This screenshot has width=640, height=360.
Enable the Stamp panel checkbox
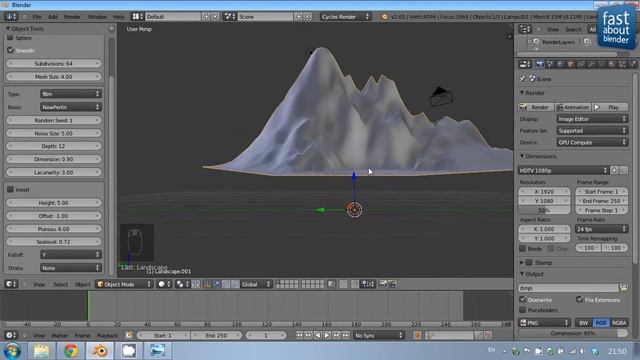click(529, 262)
